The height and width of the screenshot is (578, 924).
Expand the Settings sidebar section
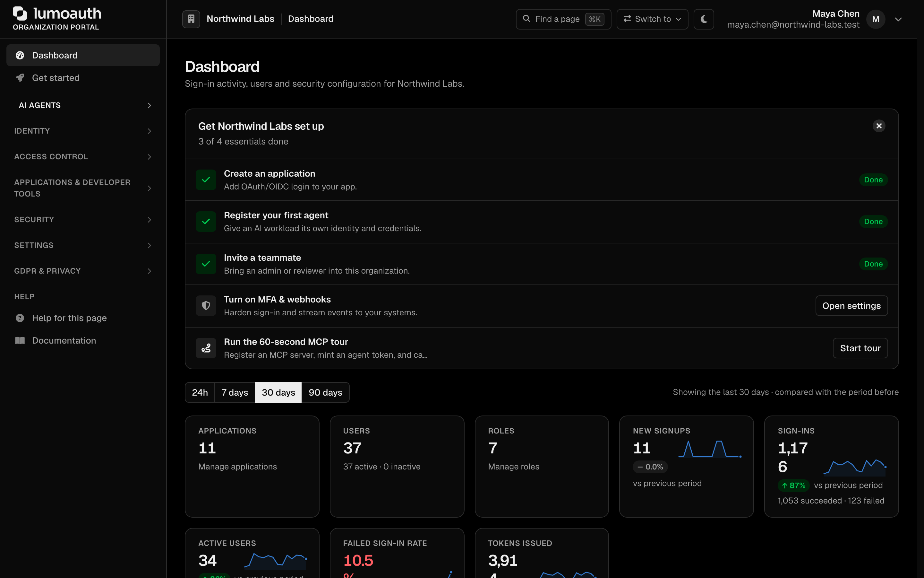click(83, 245)
